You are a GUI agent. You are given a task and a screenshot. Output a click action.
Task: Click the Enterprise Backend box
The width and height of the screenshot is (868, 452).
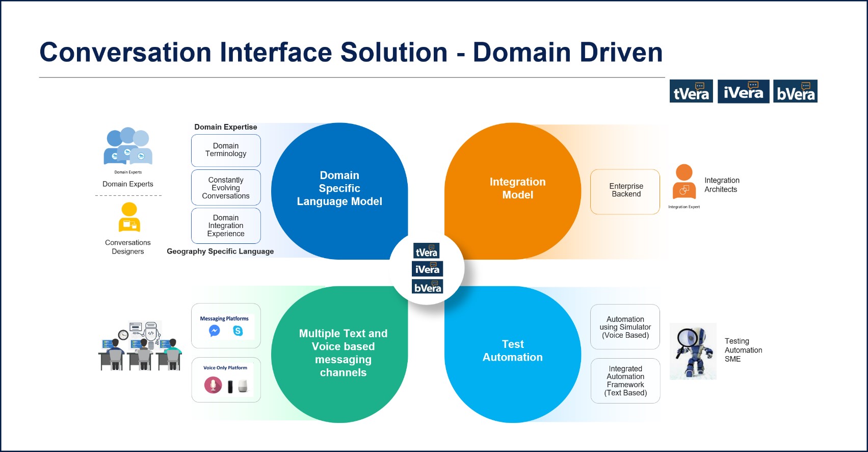(625, 191)
